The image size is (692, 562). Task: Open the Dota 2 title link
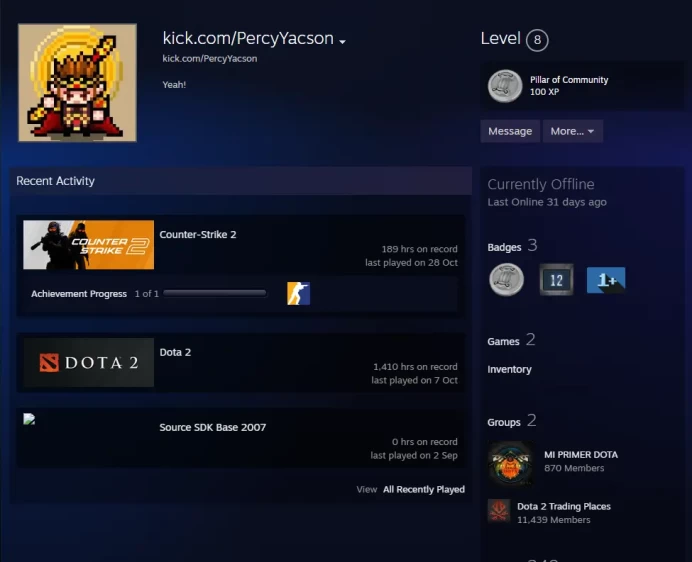click(175, 352)
